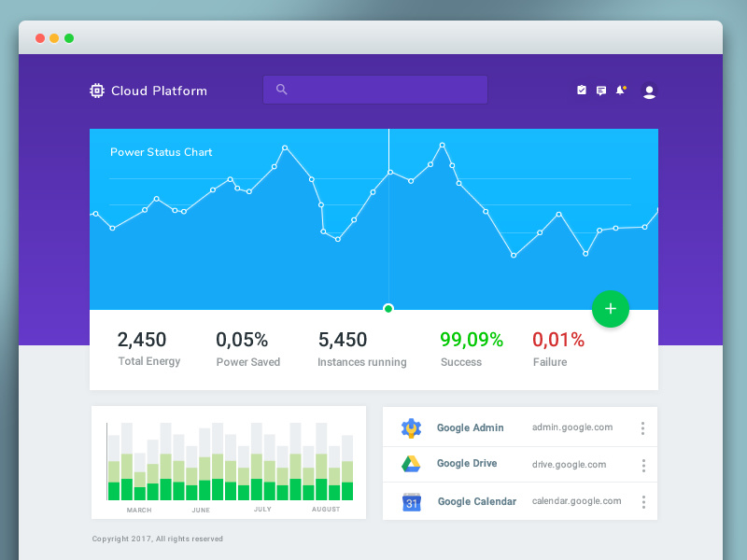Check notifications via the bell icon

[x=620, y=90]
